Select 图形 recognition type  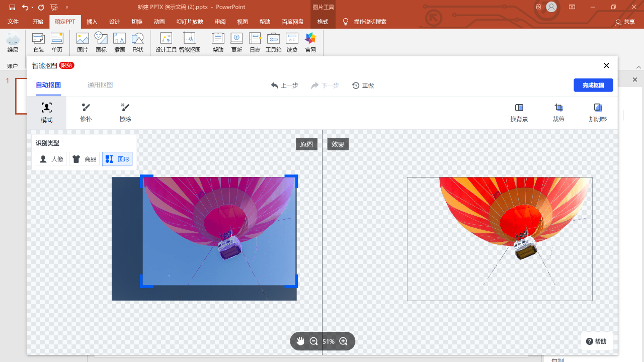click(x=117, y=158)
